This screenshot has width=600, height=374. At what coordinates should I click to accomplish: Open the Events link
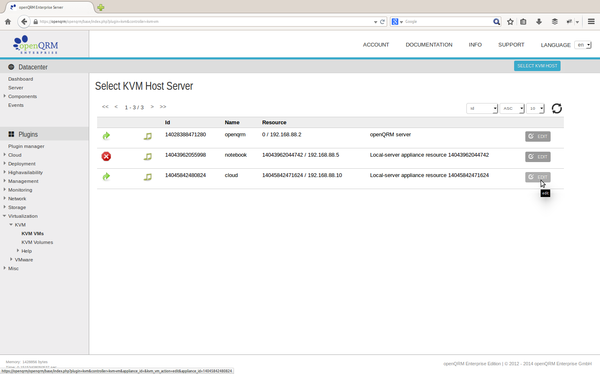16,105
